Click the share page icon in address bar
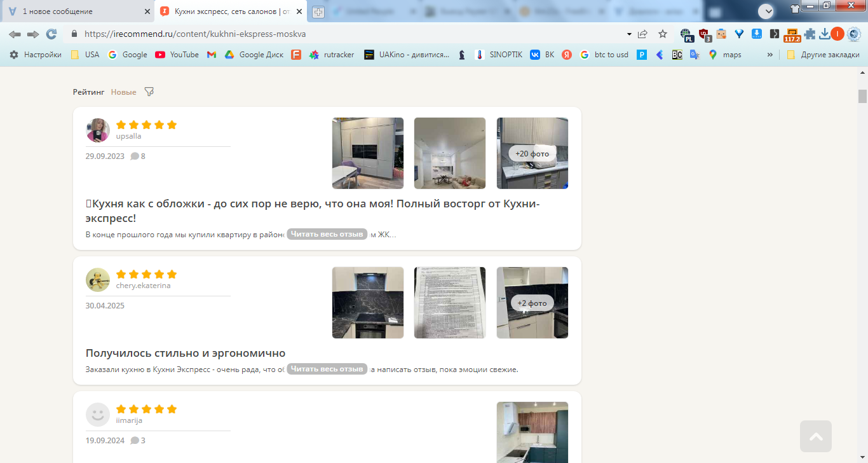This screenshot has width=868, height=463. pyautogui.click(x=643, y=34)
